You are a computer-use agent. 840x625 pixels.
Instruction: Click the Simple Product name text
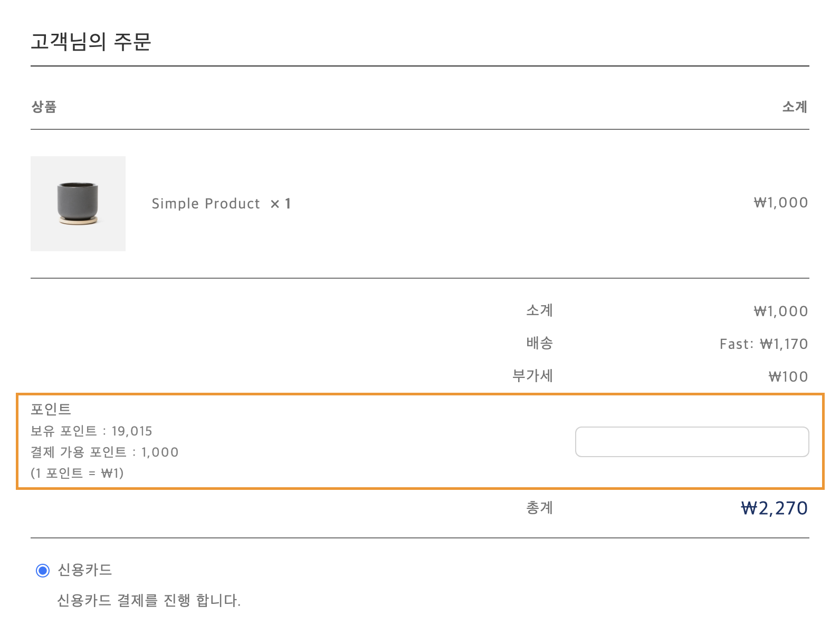(x=206, y=204)
